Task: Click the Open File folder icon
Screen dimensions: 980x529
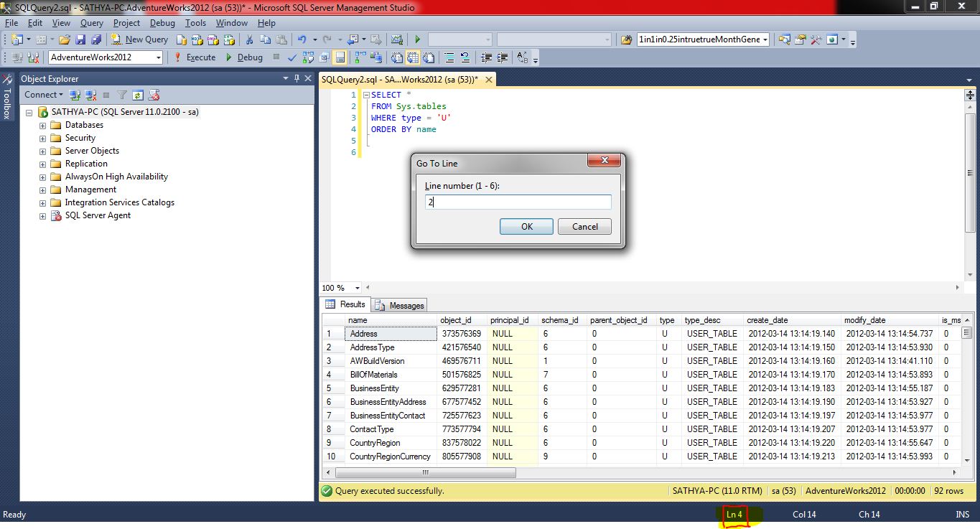Action: [x=64, y=39]
